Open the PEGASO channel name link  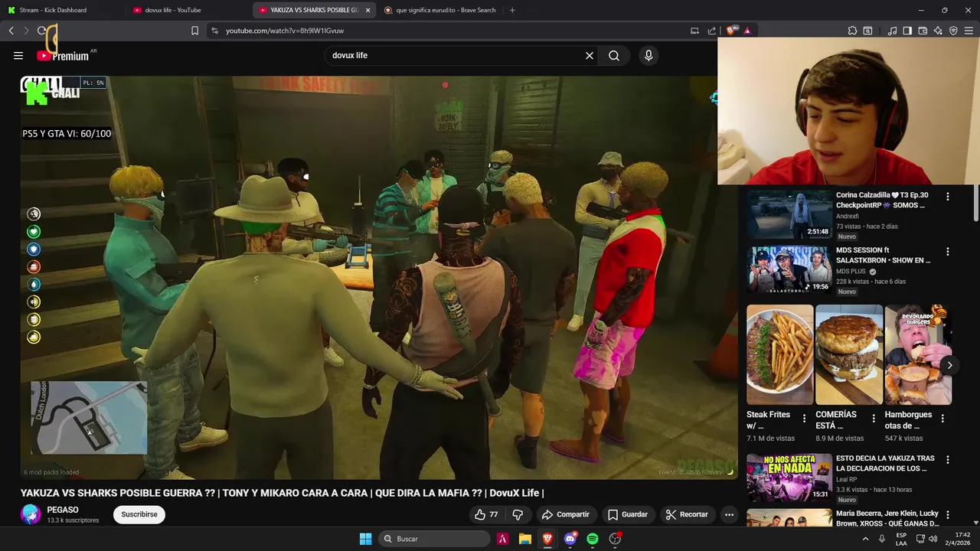(63, 510)
